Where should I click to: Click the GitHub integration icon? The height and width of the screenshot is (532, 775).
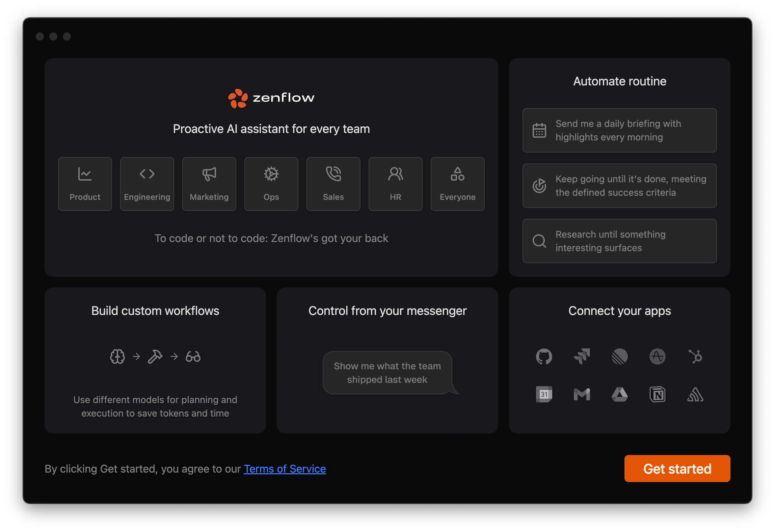pyautogui.click(x=544, y=356)
